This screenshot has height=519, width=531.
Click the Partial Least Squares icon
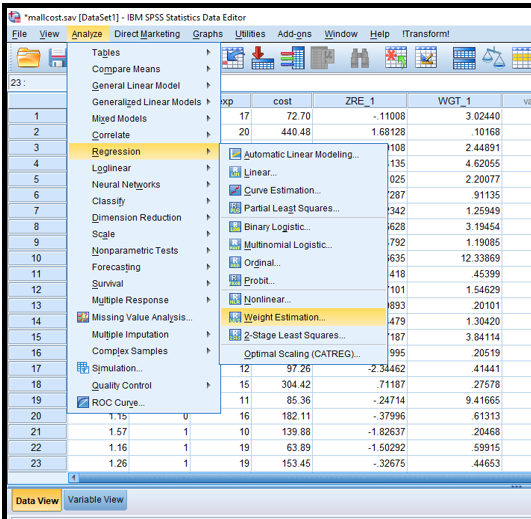click(235, 208)
